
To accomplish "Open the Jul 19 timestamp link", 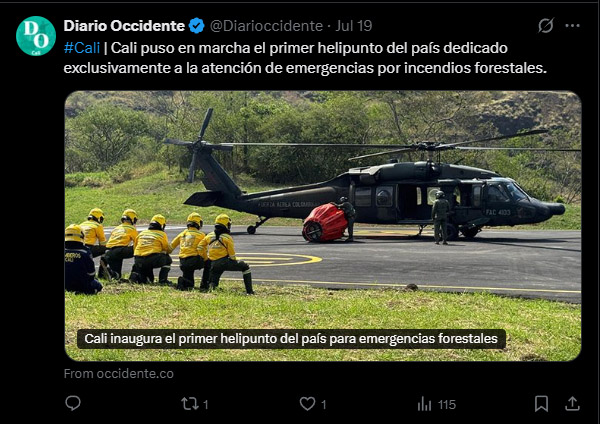I will (x=354, y=26).
